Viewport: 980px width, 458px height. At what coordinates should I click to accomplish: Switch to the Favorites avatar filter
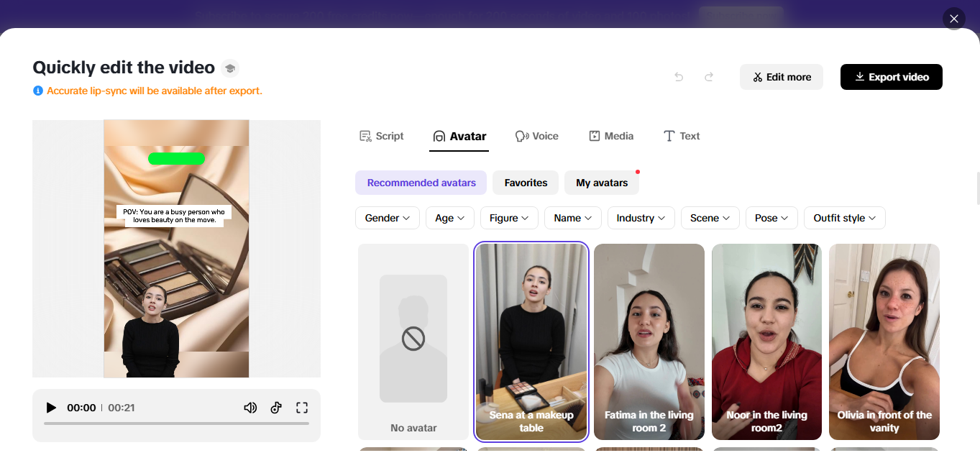(x=525, y=182)
